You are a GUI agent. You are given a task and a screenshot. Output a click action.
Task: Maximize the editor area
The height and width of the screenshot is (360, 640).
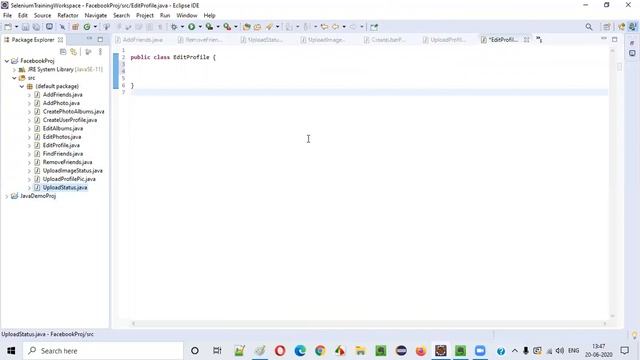(x=615, y=39)
